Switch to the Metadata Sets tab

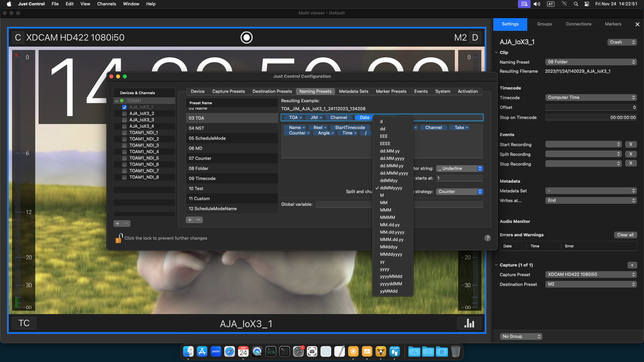coord(354,92)
